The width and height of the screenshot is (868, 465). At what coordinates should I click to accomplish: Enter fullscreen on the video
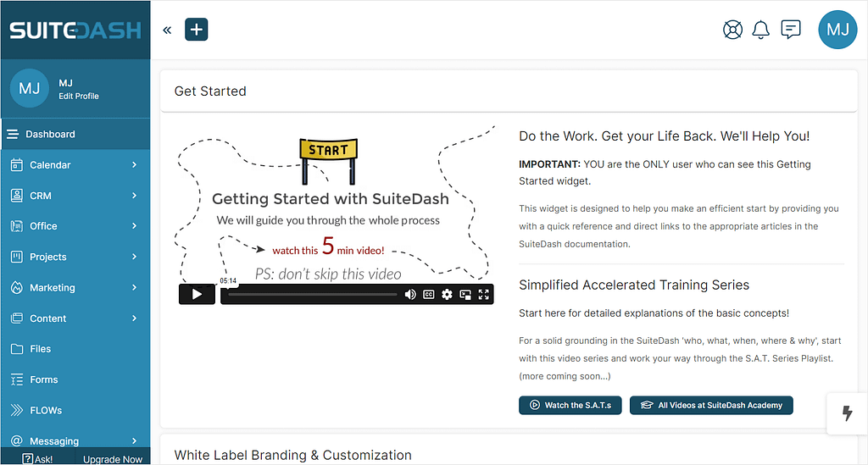pos(484,295)
